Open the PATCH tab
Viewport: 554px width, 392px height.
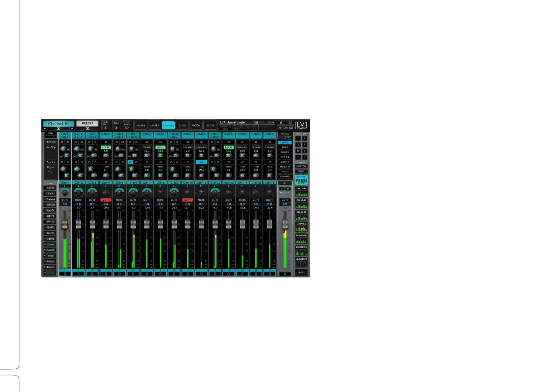(196, 125)
